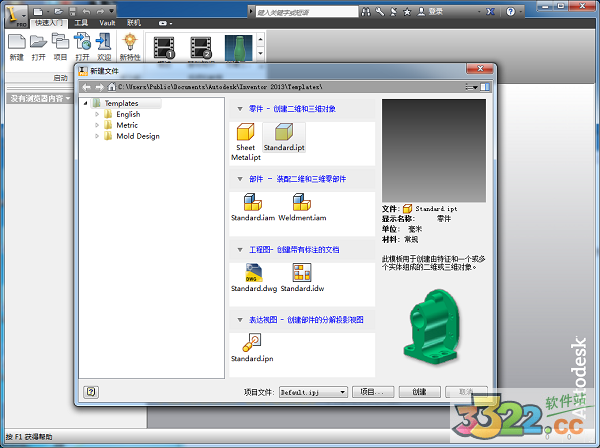Viewport: 600px width, 448px height.
Task: Open the first video tutorial thumbnail
Action: (x=164, y=48)
